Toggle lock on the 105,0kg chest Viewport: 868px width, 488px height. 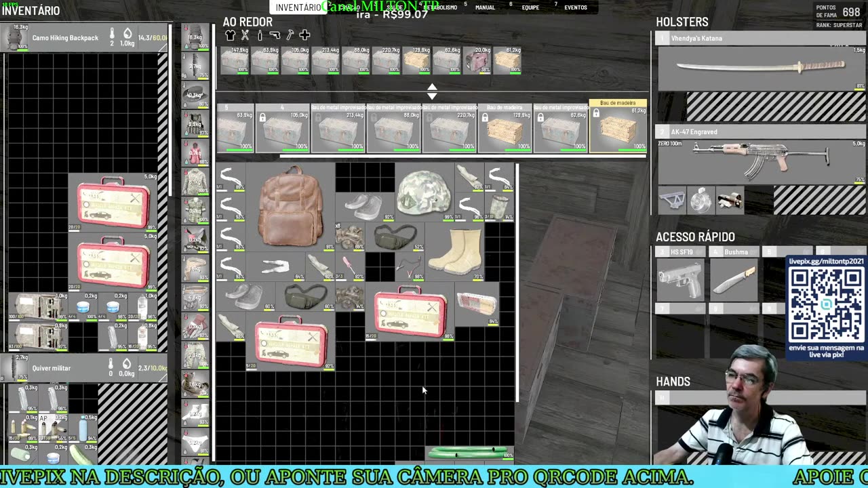click(x=262, y=118)
